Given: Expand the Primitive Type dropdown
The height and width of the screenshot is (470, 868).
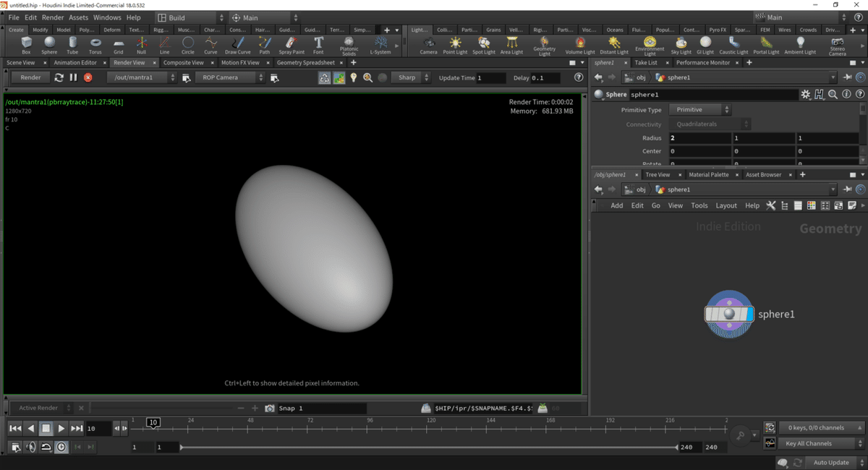Looking at the screenshot, I should (x=699, y=110).
